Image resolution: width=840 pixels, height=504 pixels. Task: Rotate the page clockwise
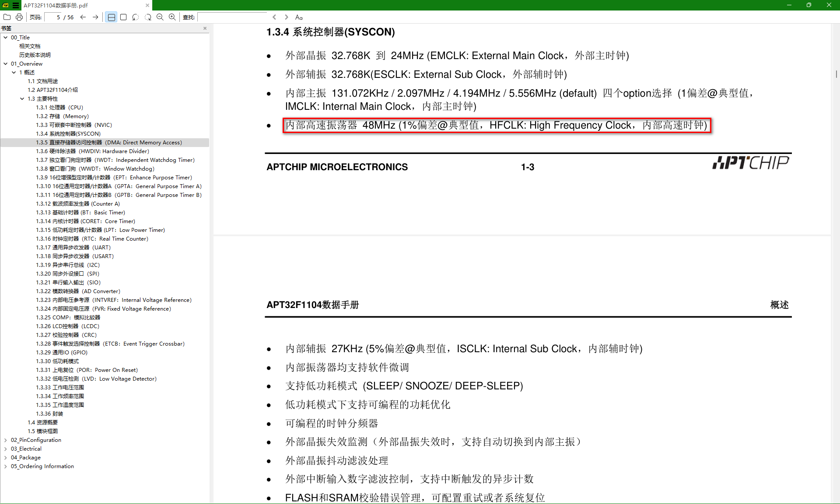tap(148, 17)
